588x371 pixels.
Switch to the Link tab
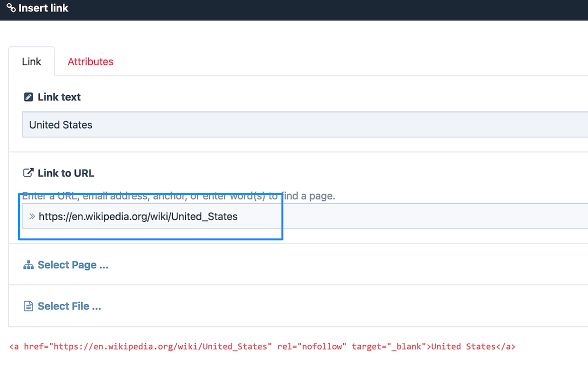(31, 61)
